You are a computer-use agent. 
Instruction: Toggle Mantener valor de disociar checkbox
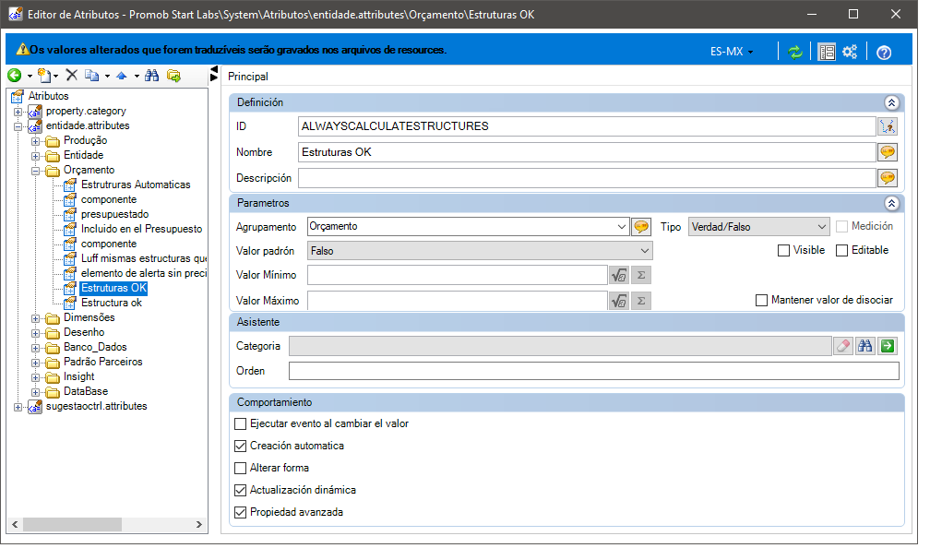point(761,300)
